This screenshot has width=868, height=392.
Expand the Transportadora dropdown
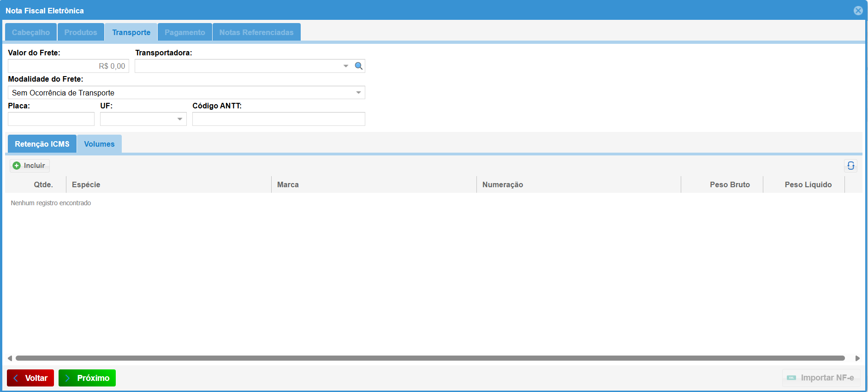coord(345,66)
